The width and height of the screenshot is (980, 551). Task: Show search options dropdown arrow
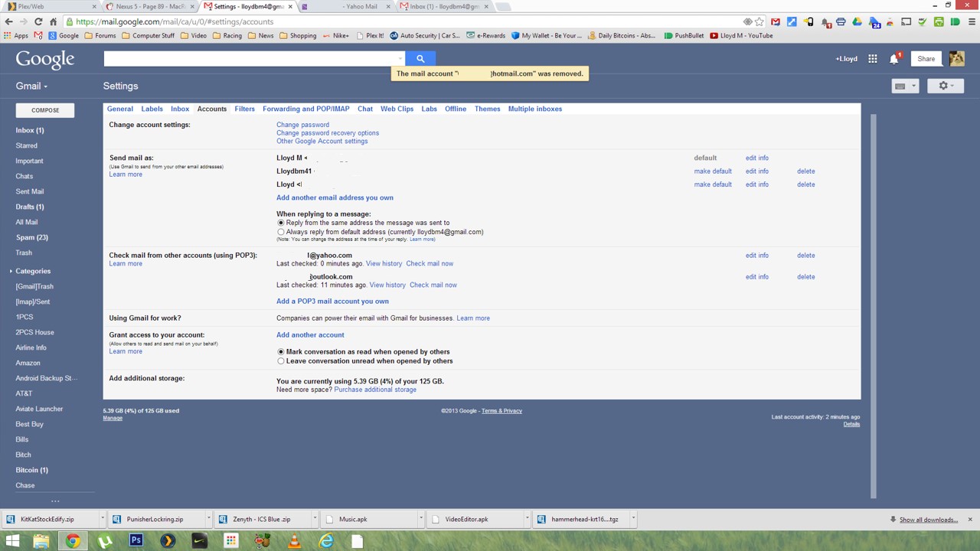(400, 58)
